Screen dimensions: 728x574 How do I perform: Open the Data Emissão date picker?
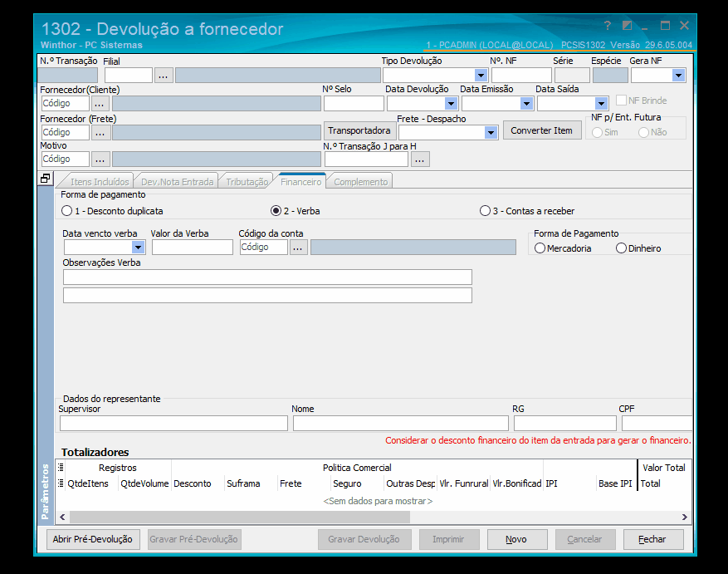(x=526, y=104)
